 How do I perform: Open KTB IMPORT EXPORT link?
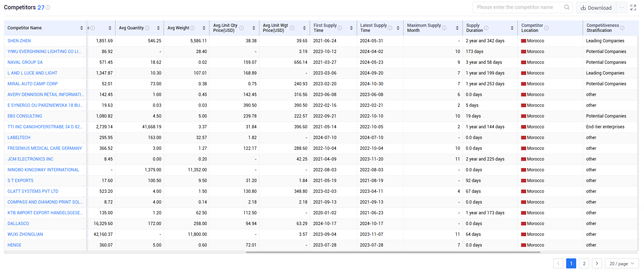[x=45, y=213]
